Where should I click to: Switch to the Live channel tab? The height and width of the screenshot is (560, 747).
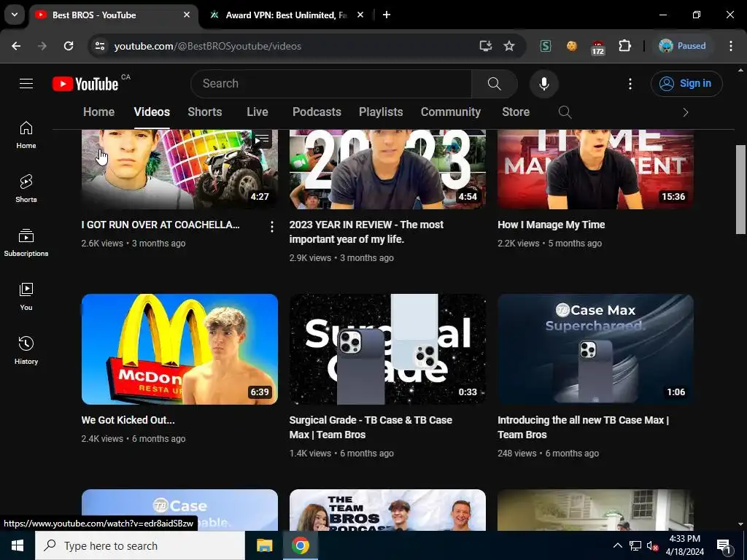click(x=258, y=112)
